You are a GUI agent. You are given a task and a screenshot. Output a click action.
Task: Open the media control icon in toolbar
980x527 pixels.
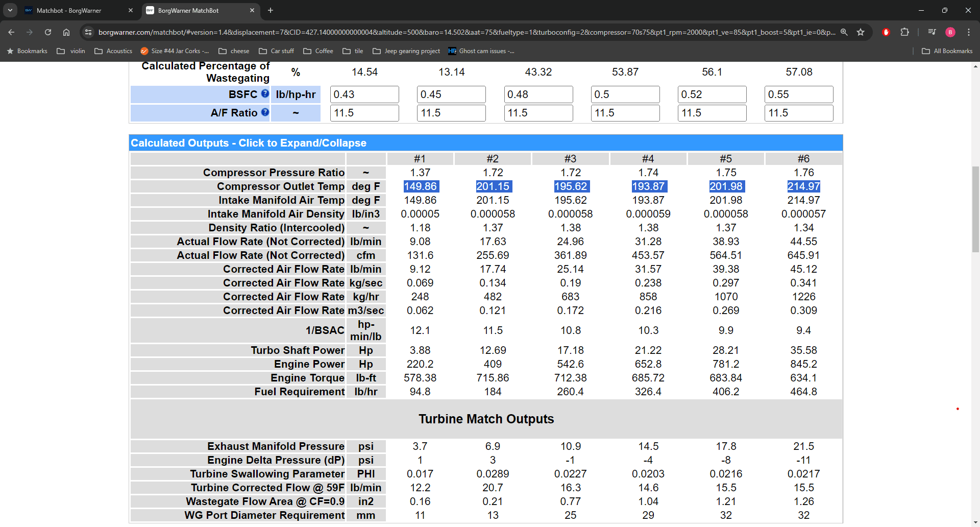click(932, 32)
